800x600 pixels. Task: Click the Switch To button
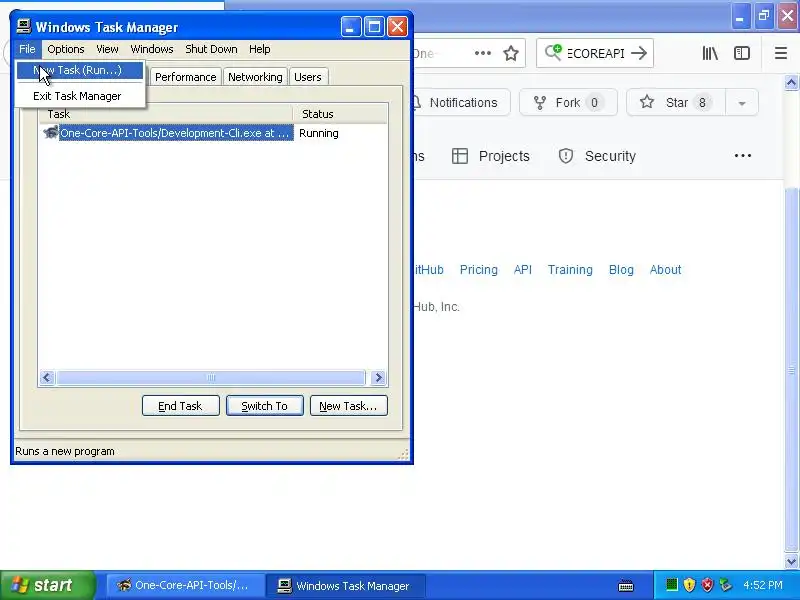pyautogui.click(x=265, y=406)
